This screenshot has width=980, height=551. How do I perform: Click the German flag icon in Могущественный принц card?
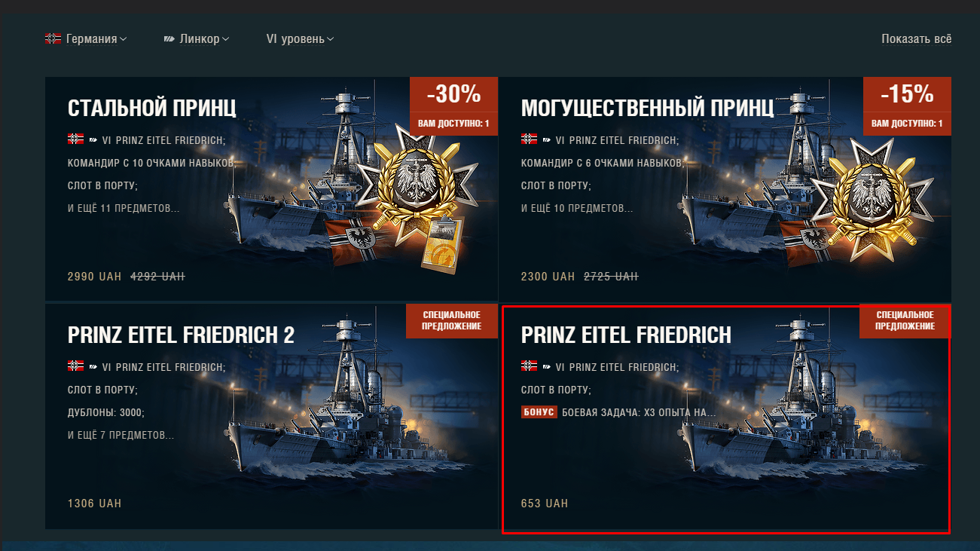click(529, 139)
